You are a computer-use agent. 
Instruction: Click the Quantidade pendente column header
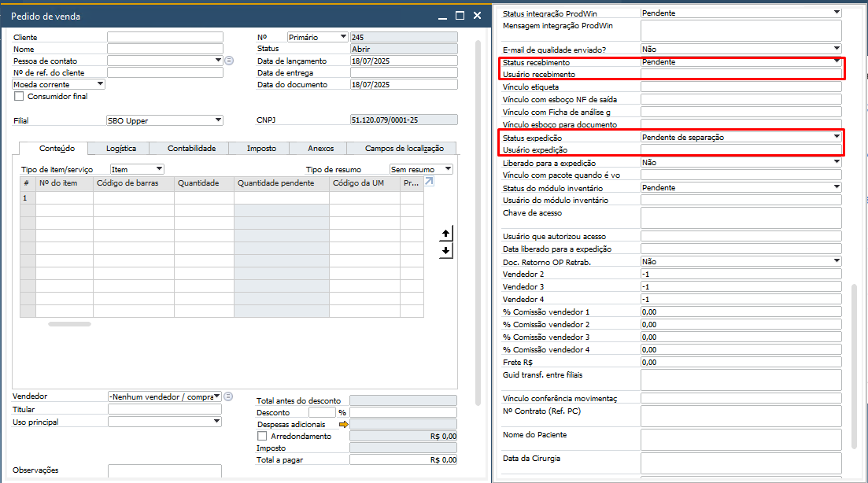point(281,183)
